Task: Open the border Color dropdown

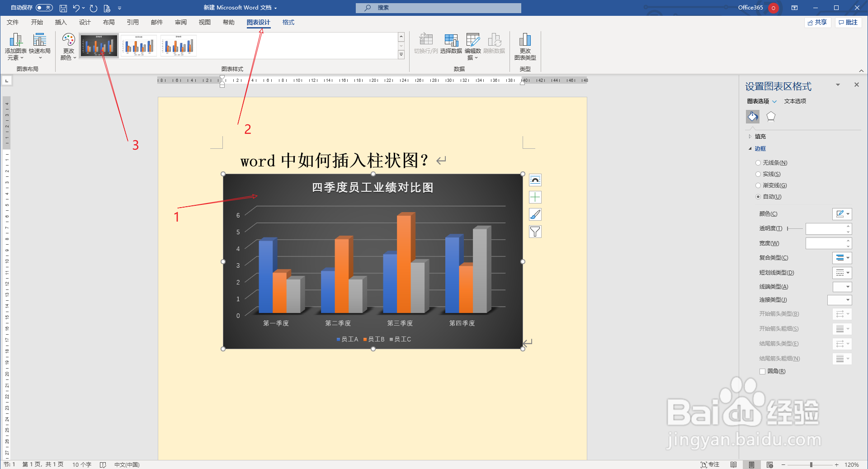Action: [842, 214]
